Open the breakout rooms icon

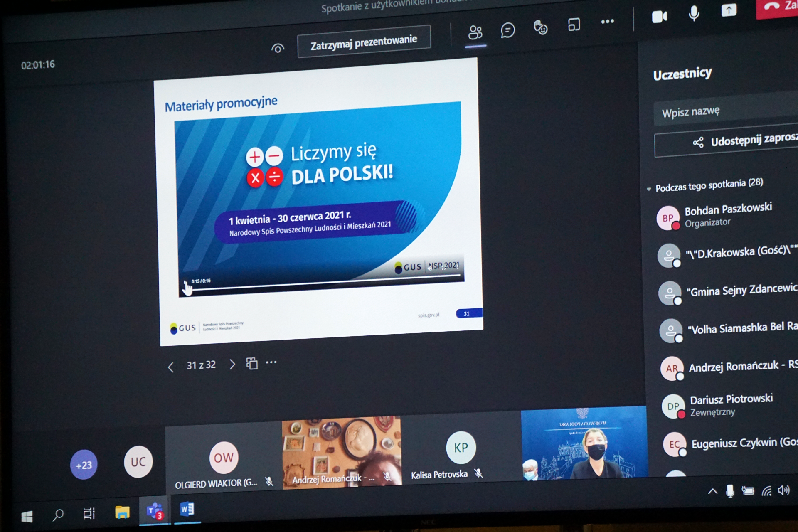574,25
